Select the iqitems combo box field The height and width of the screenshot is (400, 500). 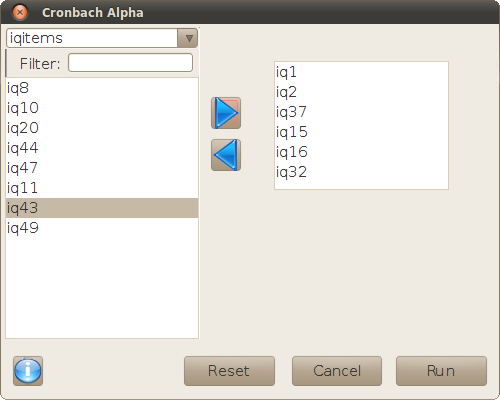click(102, 38)
